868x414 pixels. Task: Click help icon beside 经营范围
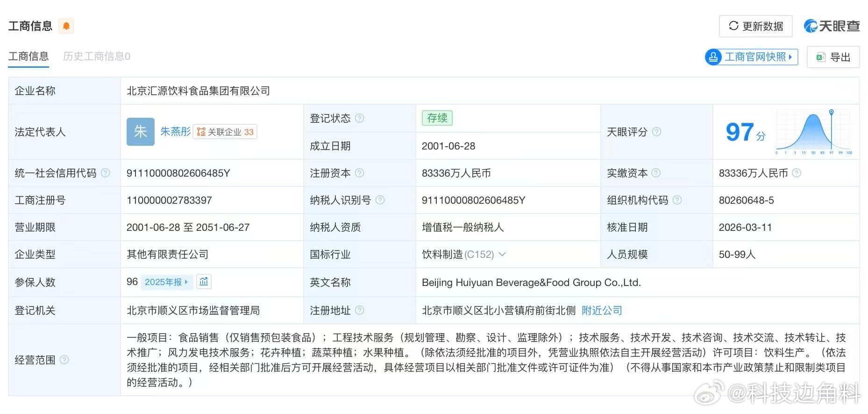[x=64, y=360]
